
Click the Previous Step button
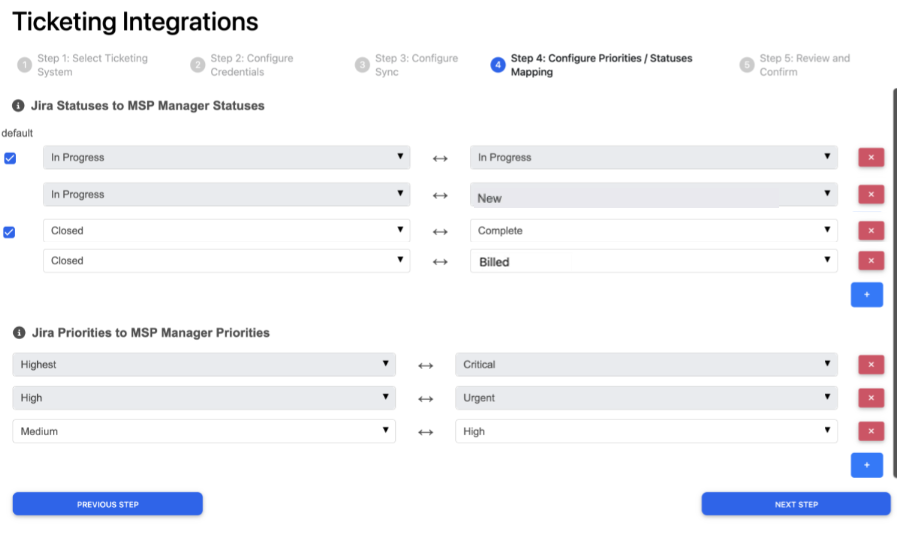tap(108, 504)
